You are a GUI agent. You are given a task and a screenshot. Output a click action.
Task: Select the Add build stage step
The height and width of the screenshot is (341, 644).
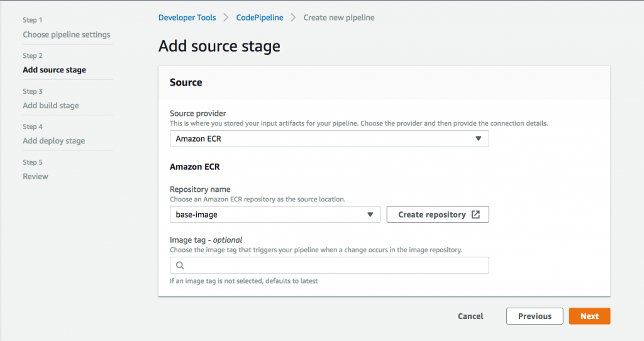[x=50, y=106]
